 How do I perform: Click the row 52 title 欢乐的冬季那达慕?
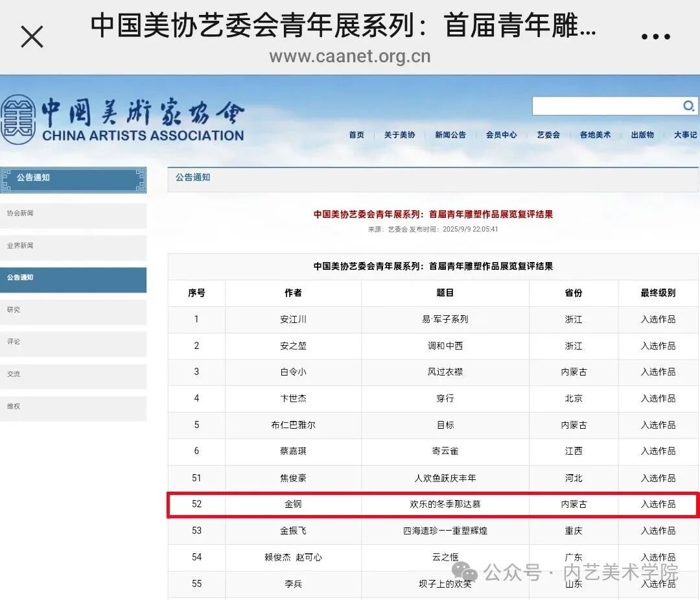pyautogui.click(x=445, y=504)
